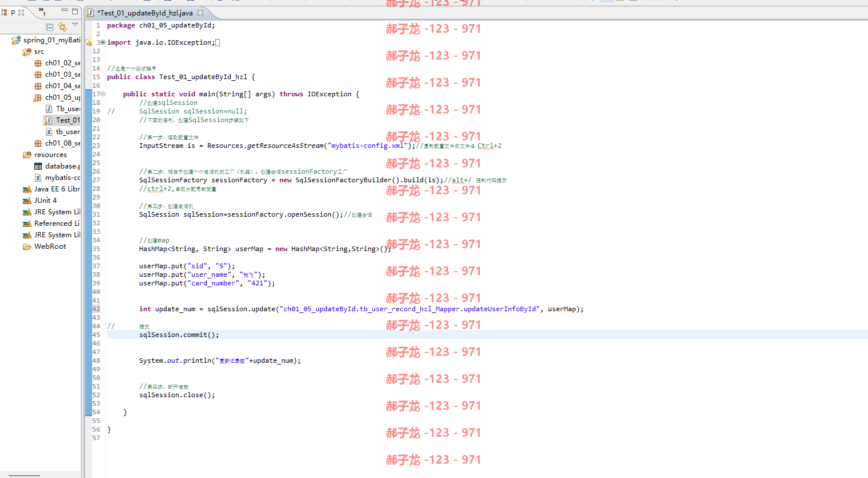Select the ch01_05_up package

pos(57,97)
